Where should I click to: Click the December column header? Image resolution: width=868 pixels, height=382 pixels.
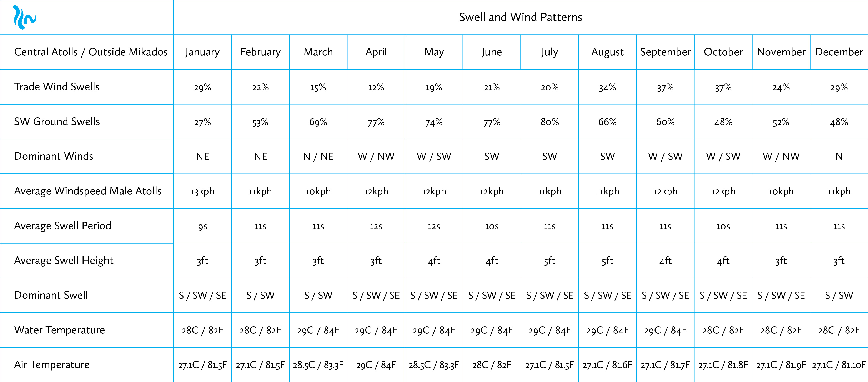pyautogui.click(x=839, y=52)
